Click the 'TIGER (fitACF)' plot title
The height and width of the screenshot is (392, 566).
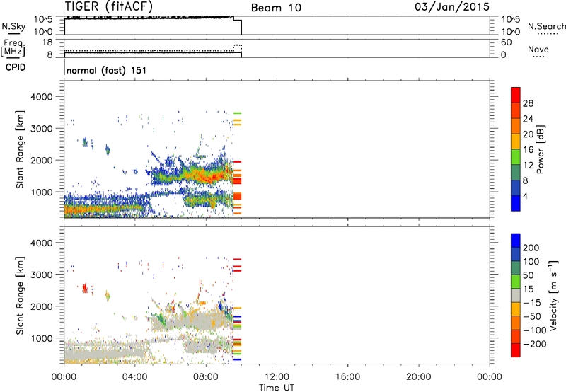point(108,6)
